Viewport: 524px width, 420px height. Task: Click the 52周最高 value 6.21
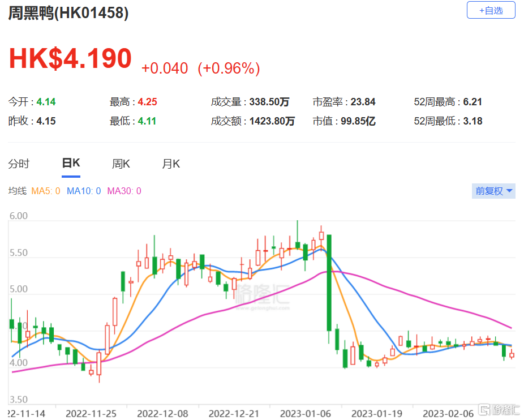click(473, 102)
